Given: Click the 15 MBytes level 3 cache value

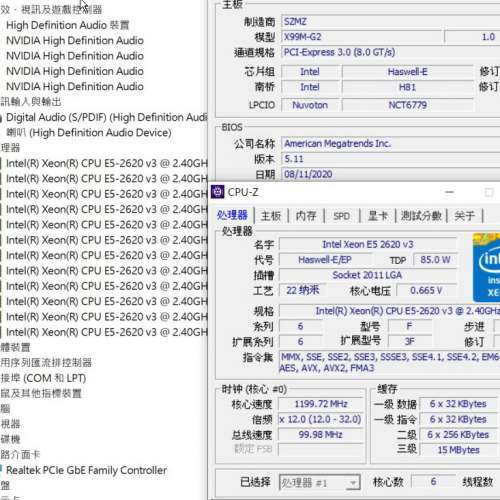Looking at the screenshot, I should [x=459, y=450].
